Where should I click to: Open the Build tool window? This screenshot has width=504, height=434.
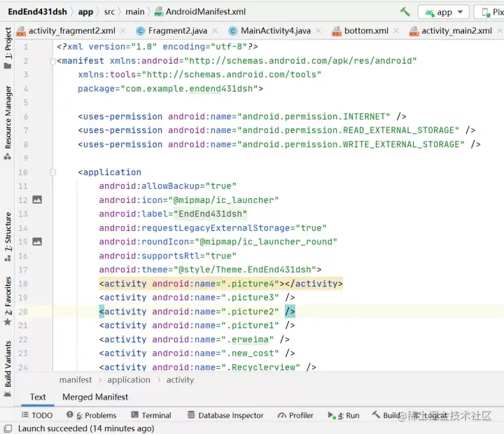point(386,415)
